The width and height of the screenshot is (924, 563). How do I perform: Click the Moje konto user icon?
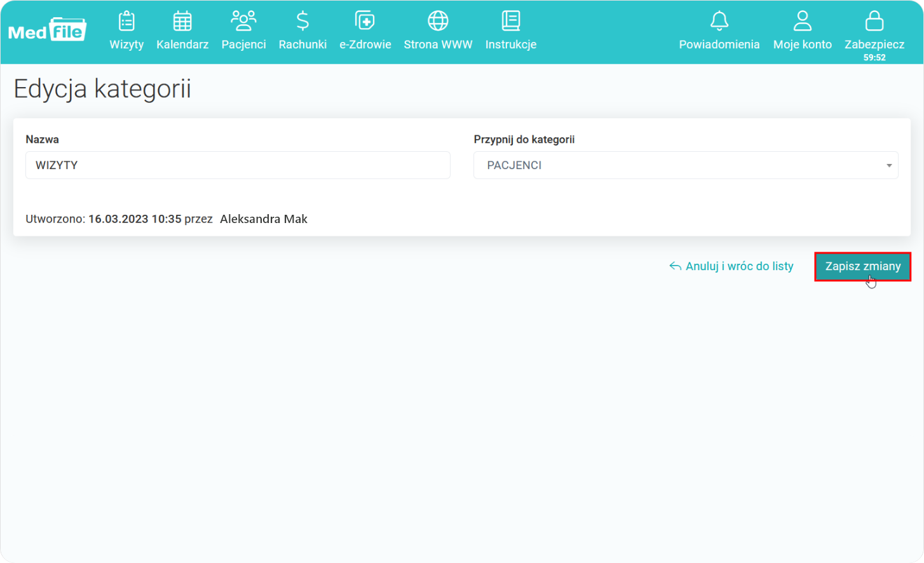(x=803, y=21)
